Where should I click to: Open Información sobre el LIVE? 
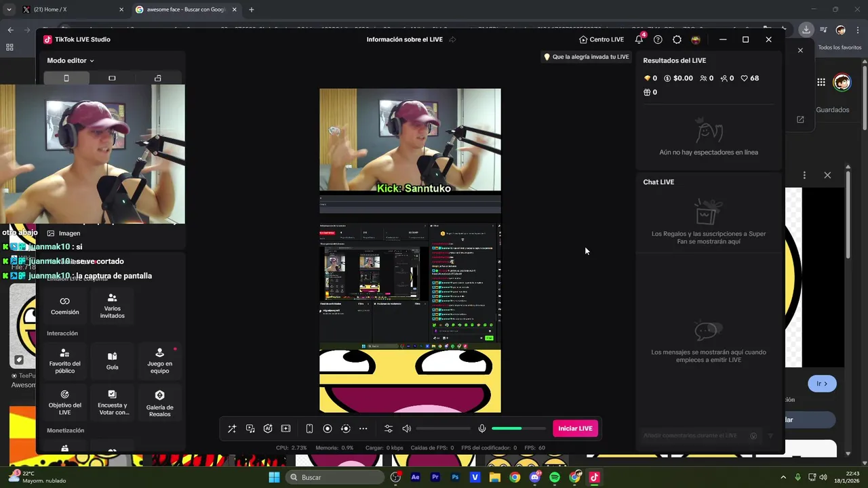pyautogui.click(x=404, y=39)
